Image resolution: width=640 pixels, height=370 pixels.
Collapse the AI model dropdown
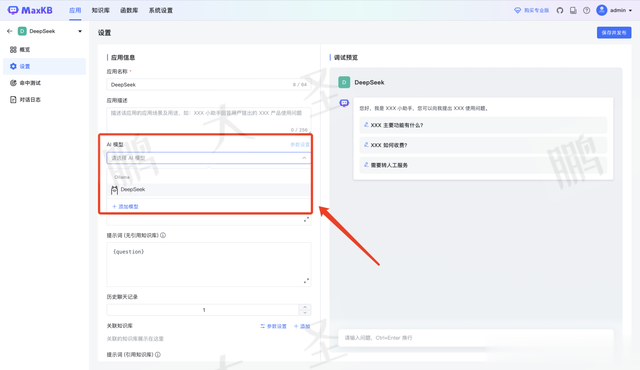pyautogui.click(x=304, y=158)
